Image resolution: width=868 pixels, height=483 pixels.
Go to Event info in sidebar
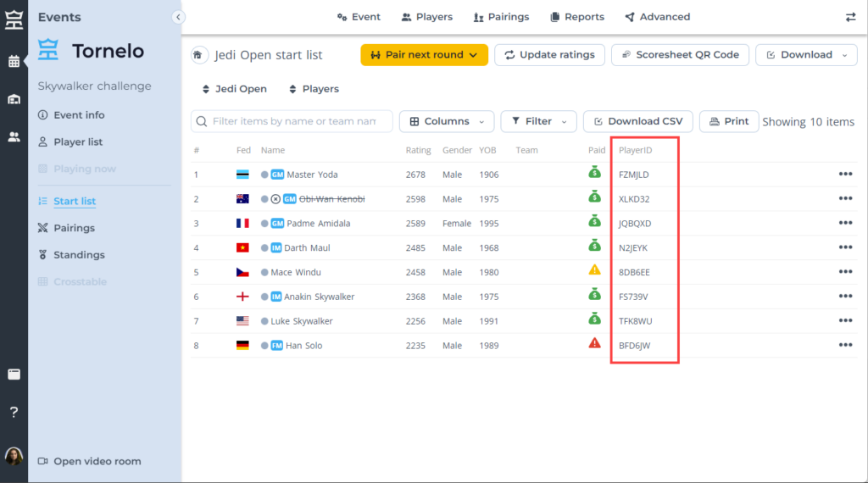tap(71, 115)
